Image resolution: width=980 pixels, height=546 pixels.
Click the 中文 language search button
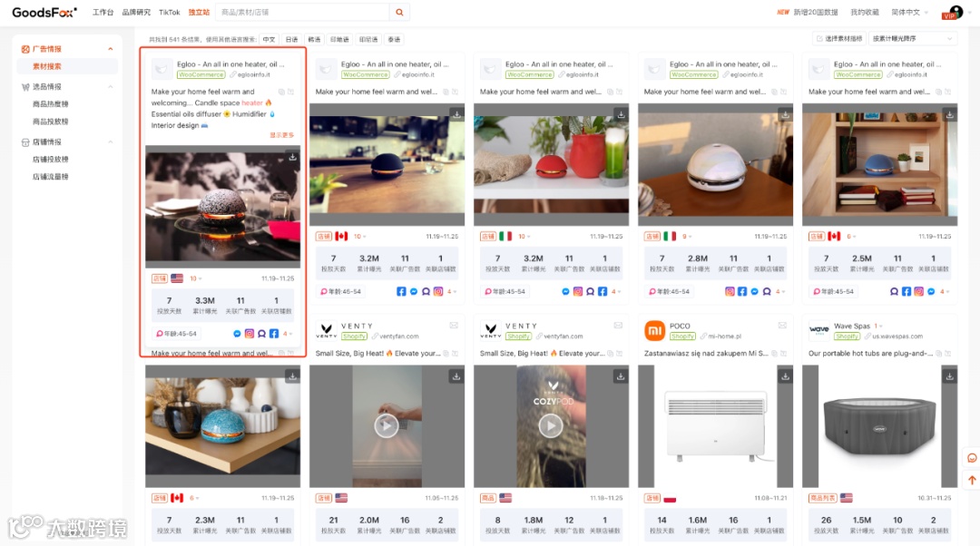(x=269, y=39)
